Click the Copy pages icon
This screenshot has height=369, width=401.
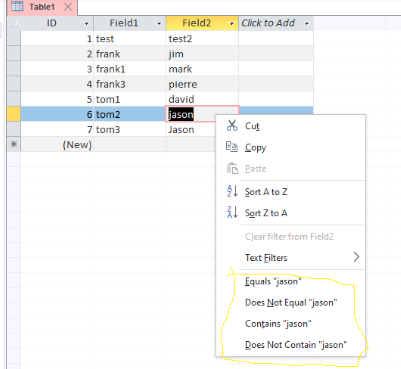[x=232, y=147]
